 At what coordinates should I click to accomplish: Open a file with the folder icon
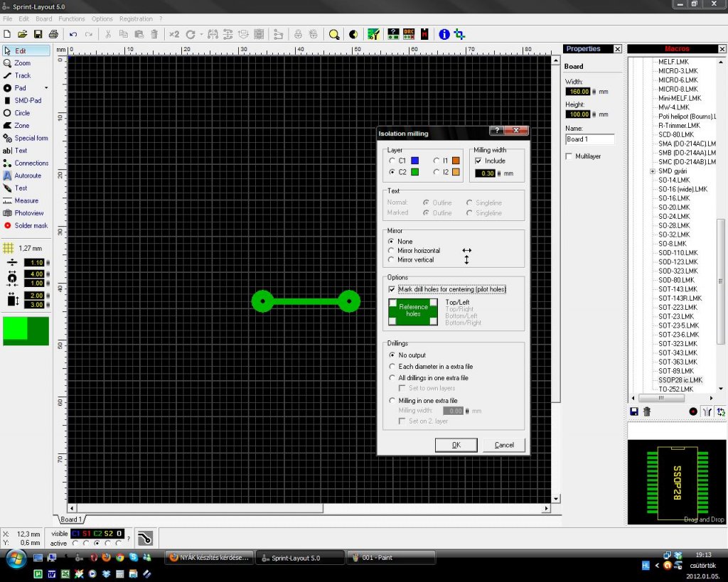click(x=22, y=34)
